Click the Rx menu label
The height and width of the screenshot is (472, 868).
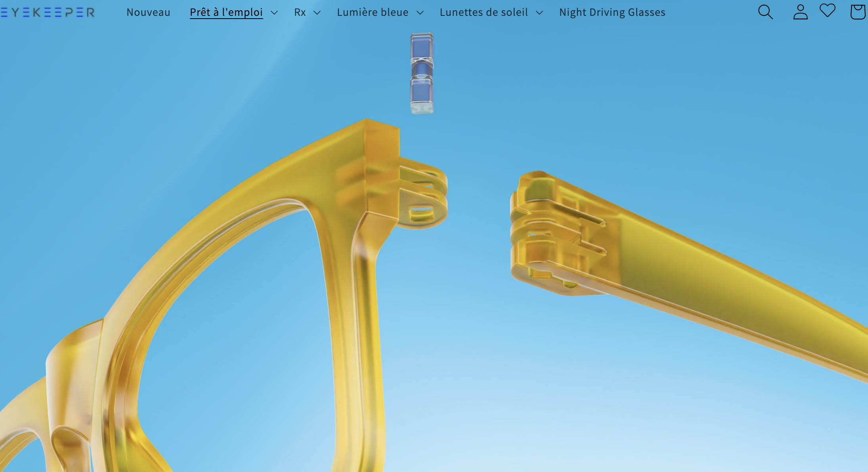(300, 13)
